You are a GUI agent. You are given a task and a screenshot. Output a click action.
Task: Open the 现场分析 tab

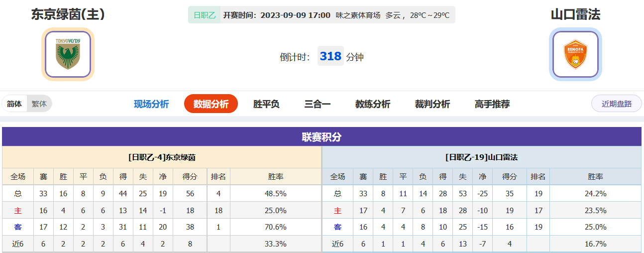pyautogui.click(x=151, y=104)
